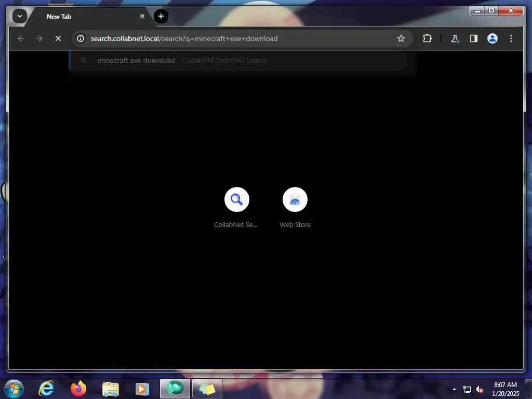The width and height of the screenshot is (532, 399).
Task: Launch Internet Explorer from taskbar
Action: (x=46, y=389)
